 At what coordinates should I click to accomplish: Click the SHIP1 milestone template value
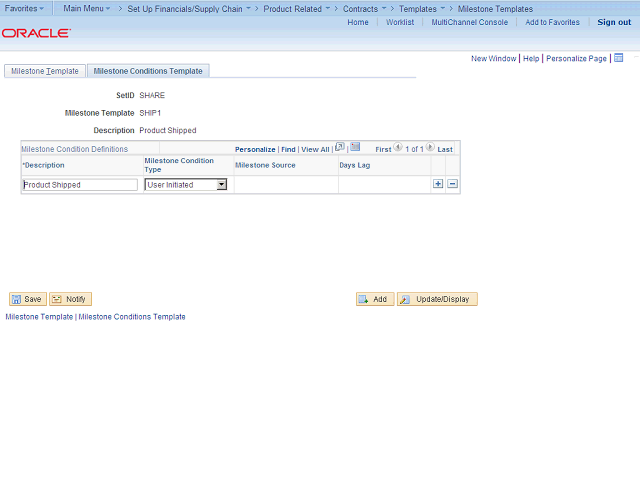pyautogui.click(x=150, y=113)
